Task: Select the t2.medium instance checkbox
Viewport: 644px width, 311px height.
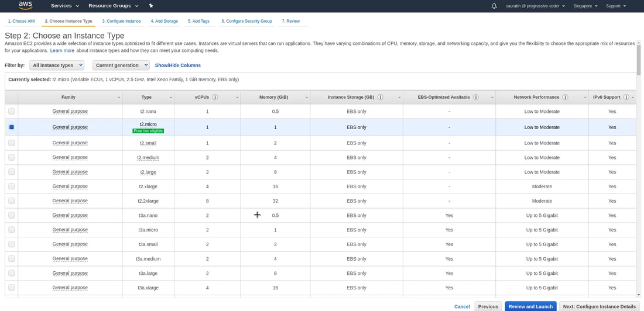Action: (12, 157)
